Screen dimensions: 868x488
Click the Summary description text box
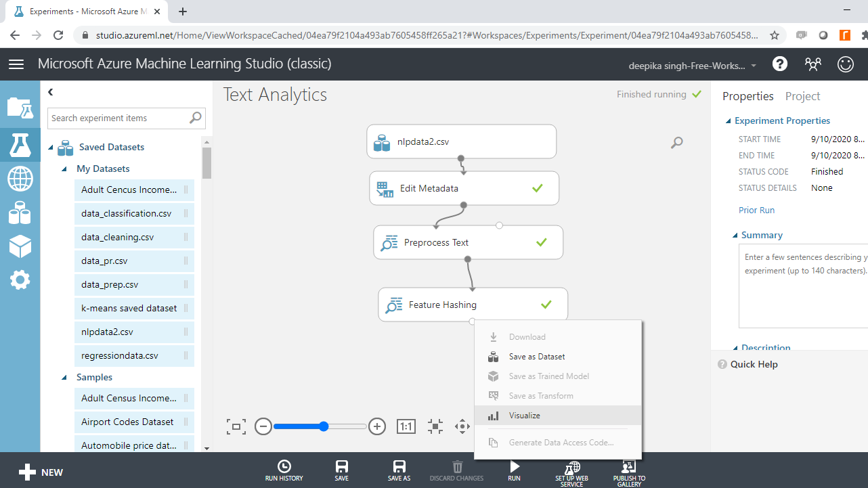(x=803, y=286)
